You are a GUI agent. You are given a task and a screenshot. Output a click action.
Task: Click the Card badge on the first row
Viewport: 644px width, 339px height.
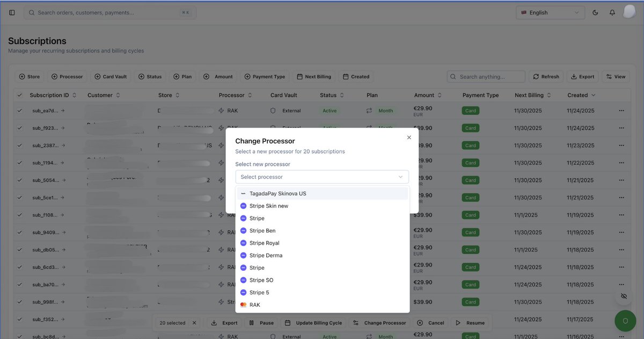470,111
